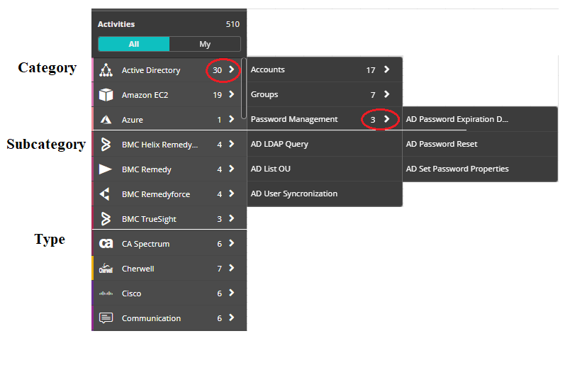Click the Activities panel heading
This screenshot has width=570, height=392.
[116, 24]
